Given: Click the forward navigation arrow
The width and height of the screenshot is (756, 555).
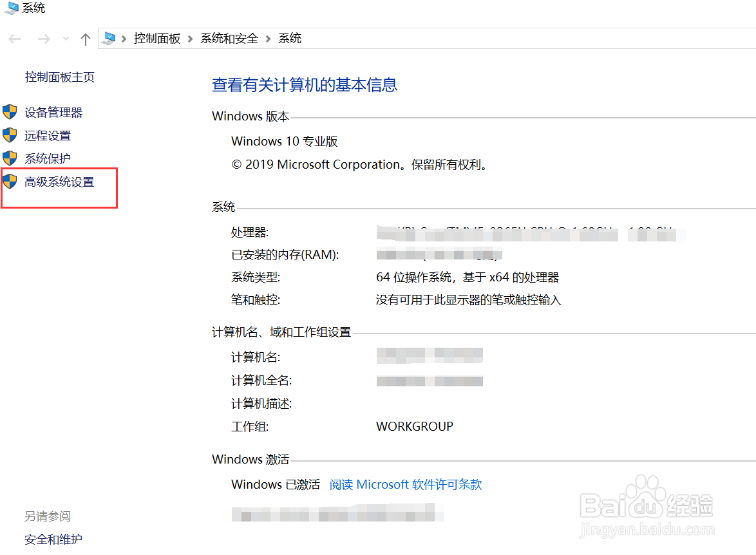Looking at the screenshot, I should pyautogui.click(x=44, y=39).
